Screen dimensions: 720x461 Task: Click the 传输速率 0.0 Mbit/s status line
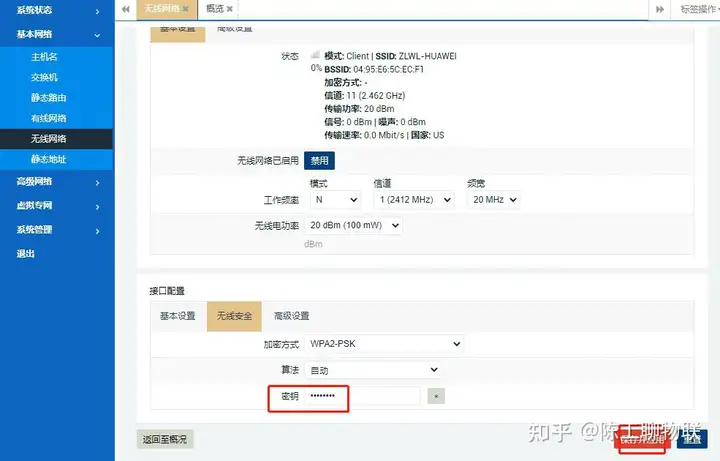click(364, 135)
